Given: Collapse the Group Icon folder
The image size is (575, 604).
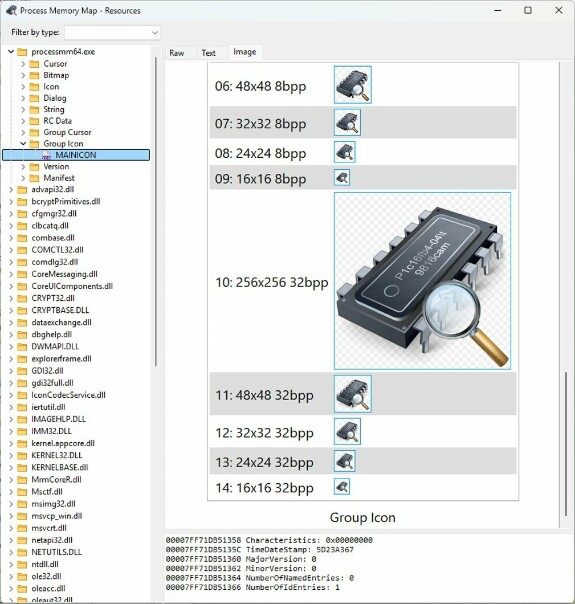Looking at the screenshot, I should (23, 143).
